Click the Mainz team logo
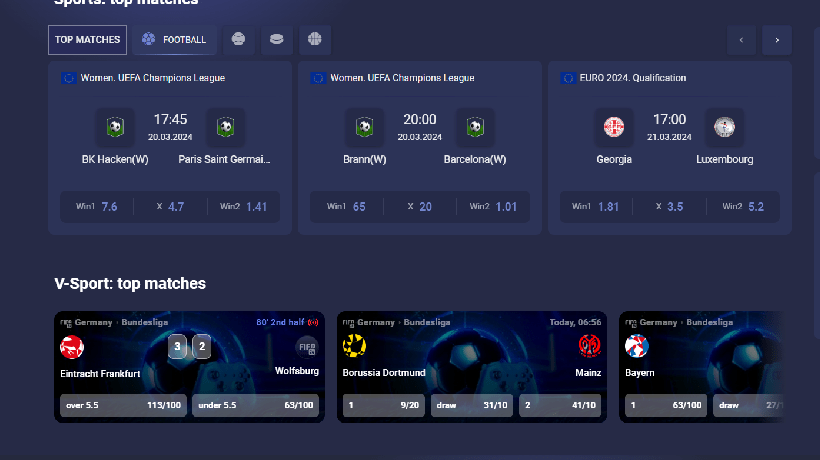This screenshot has width=820, height=460. (589, 346)
